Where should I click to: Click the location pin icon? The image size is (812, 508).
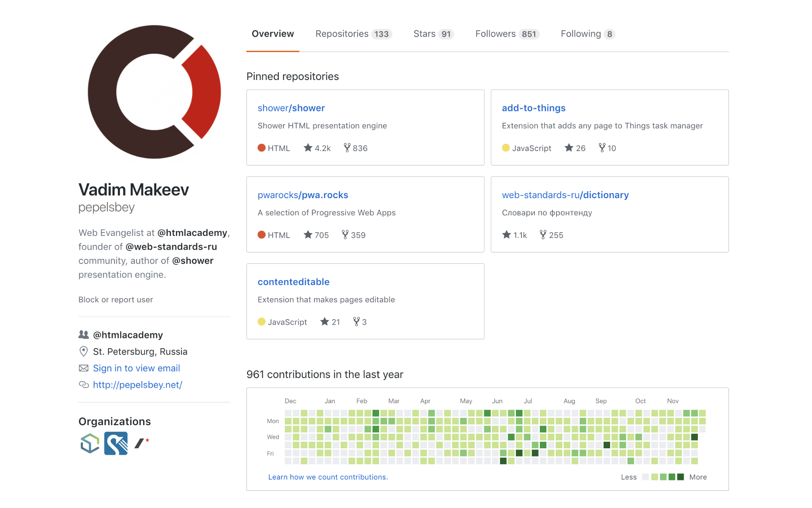click(x=84, y=351)
